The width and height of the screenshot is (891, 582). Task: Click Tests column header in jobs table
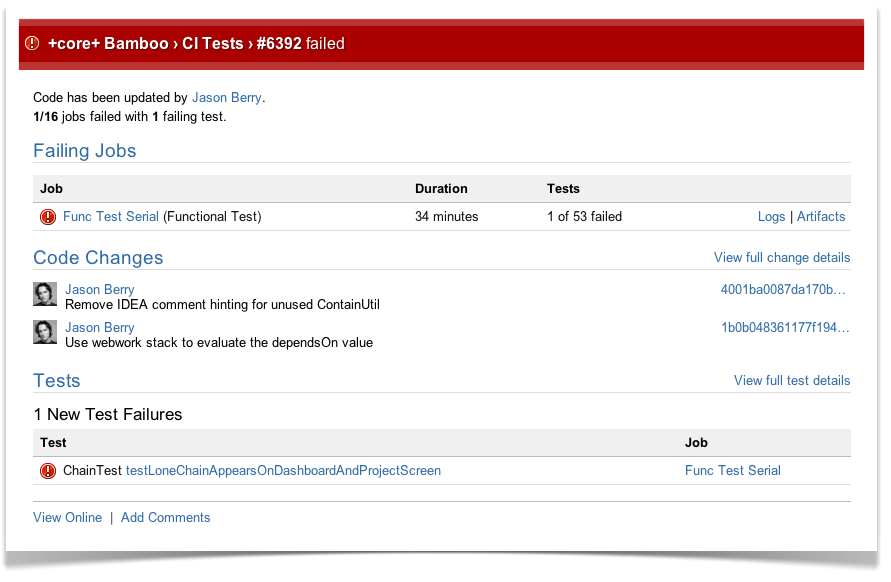click(x=563, y=189)
